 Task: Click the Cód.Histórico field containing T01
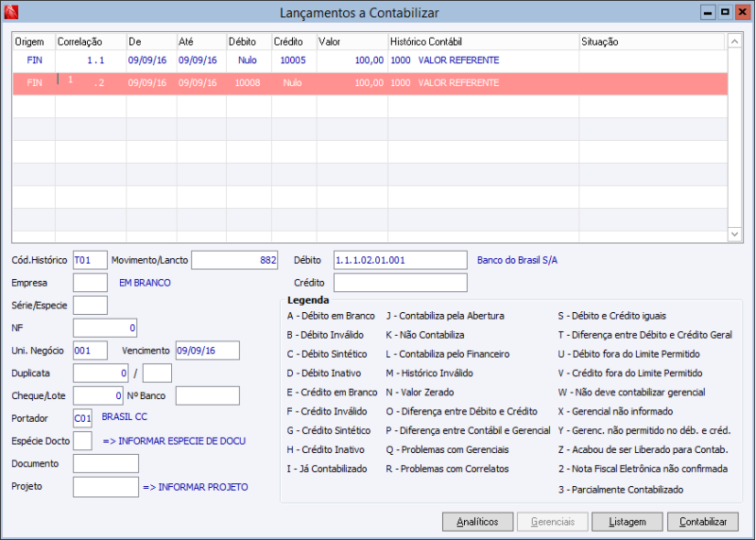click(x=90, y=260)
